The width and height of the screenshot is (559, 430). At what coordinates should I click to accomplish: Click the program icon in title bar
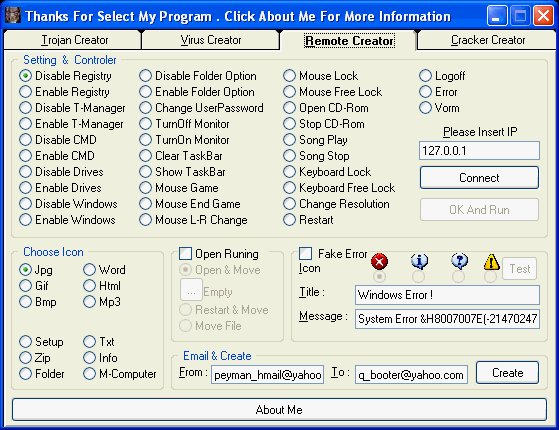[13, 16]
